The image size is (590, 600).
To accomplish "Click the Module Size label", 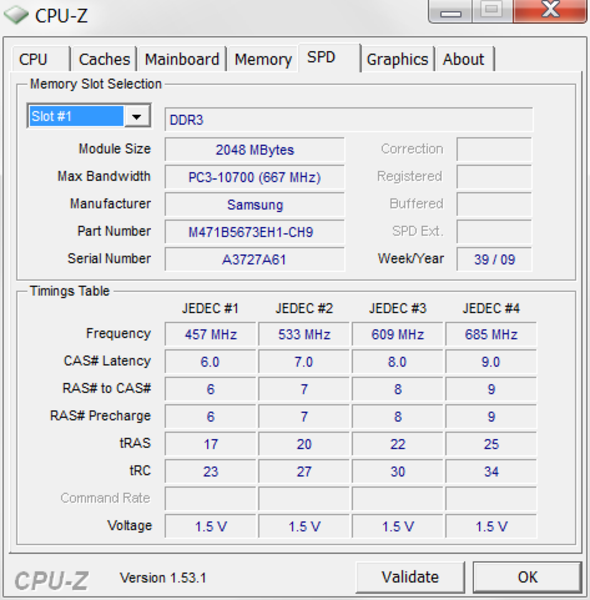I will click(x=115, y=149).
